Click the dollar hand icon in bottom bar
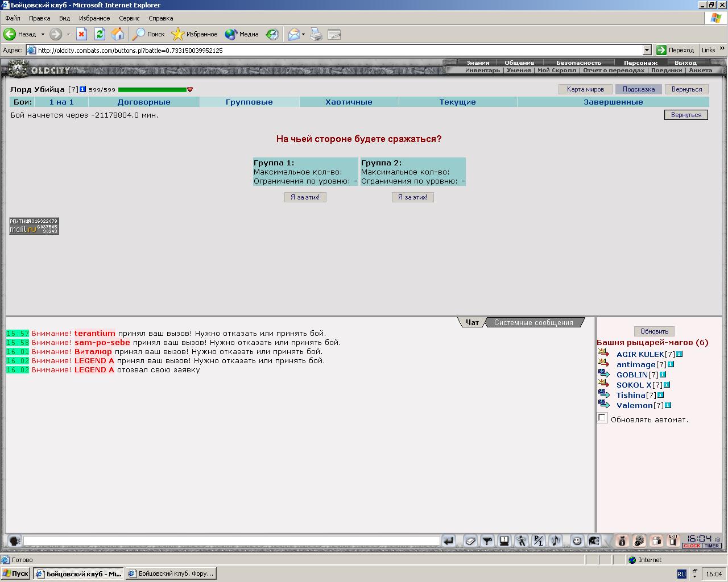The height and width of the screenshot is (582, 728). pos(639,541)
